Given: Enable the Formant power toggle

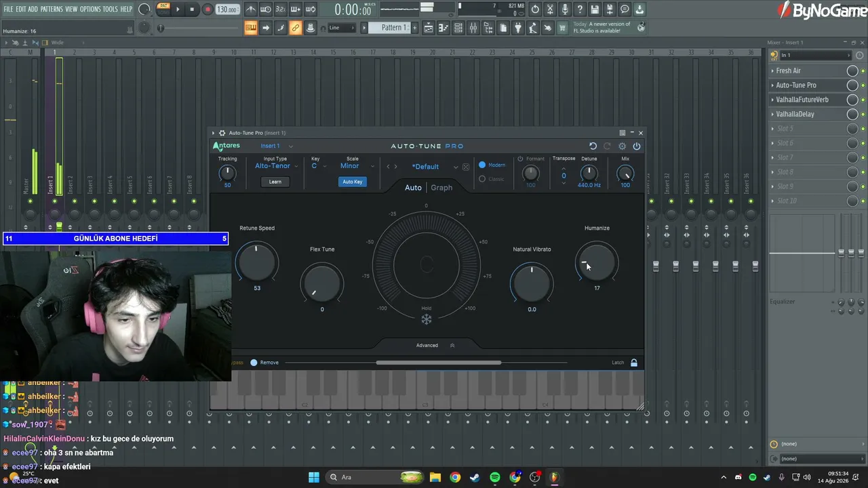Looking at the screenshot, I should [x=520, y=159].
